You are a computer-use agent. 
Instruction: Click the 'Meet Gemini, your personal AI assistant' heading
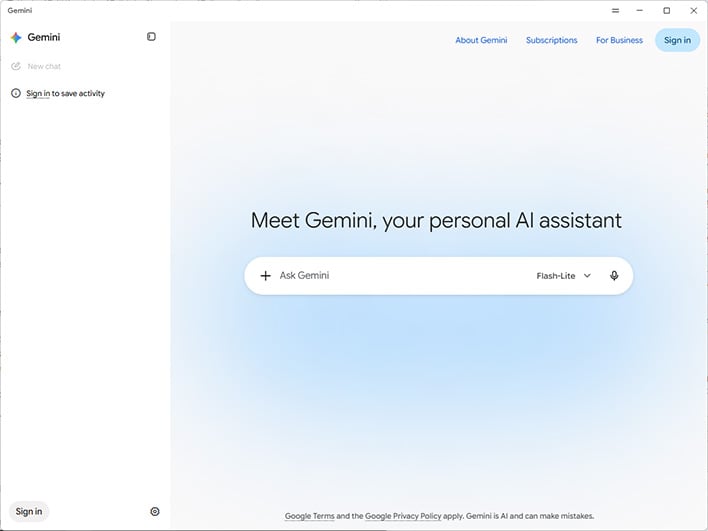(x=436, y=221)
